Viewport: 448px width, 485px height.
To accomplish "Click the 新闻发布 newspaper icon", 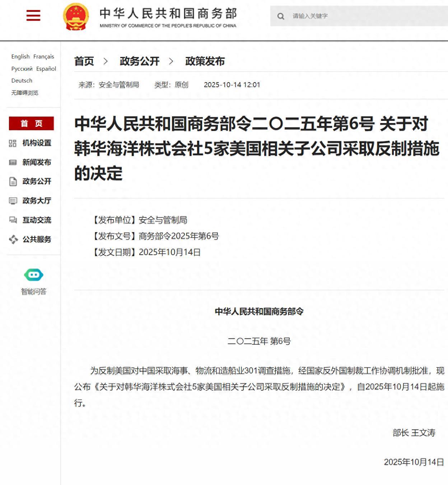I will (13, 163).
